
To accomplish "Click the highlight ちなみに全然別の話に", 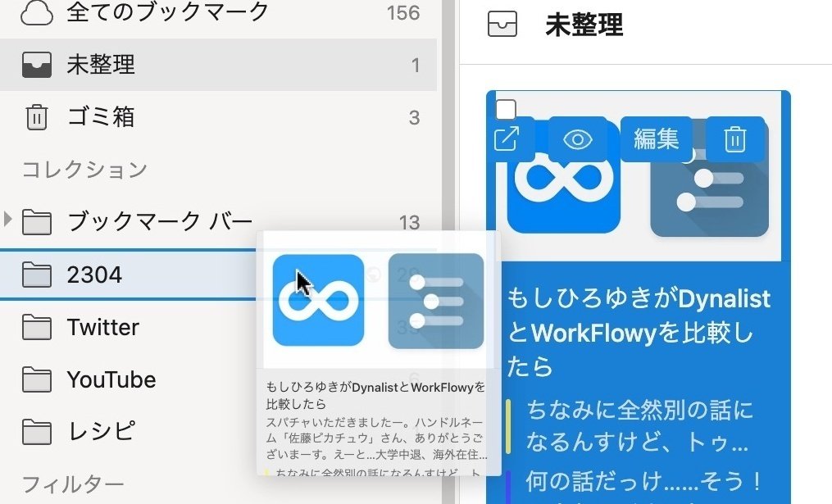I will pyautogui.click(x=639, y=426).
